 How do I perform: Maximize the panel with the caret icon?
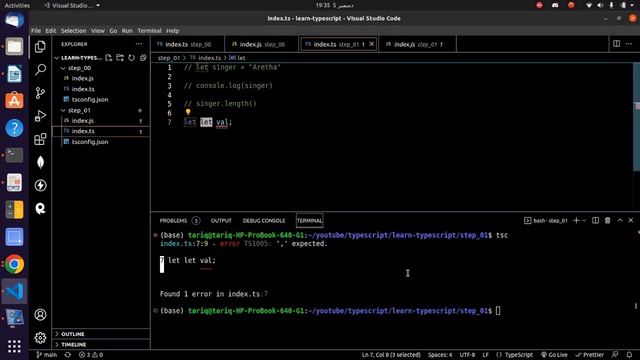click(x=620, y=220)
